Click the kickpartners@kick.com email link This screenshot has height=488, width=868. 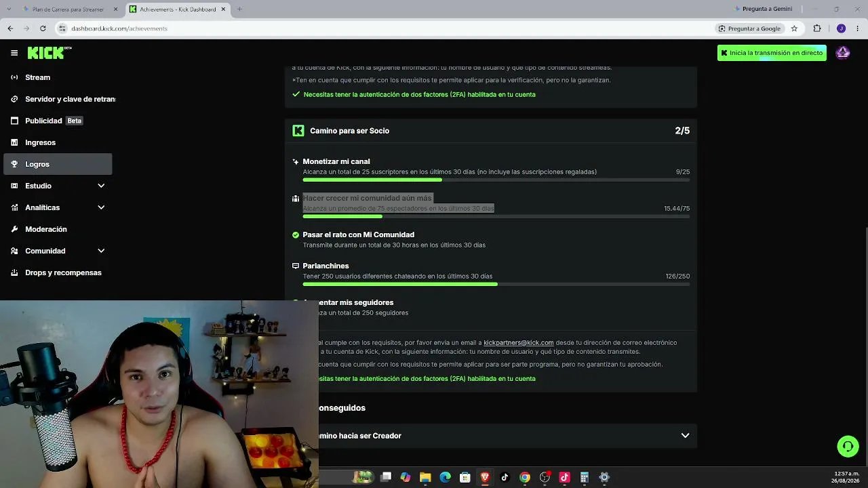pyautogui.click(x=519, y=343)
